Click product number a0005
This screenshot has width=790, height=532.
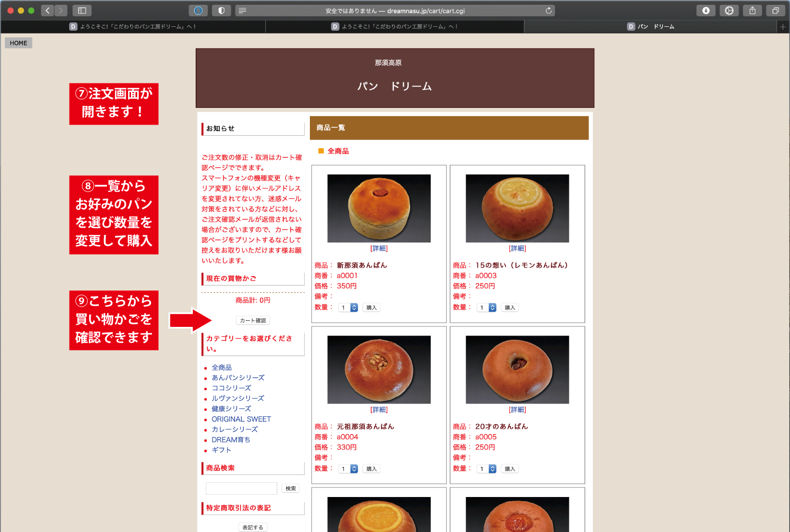click(486, 437)
